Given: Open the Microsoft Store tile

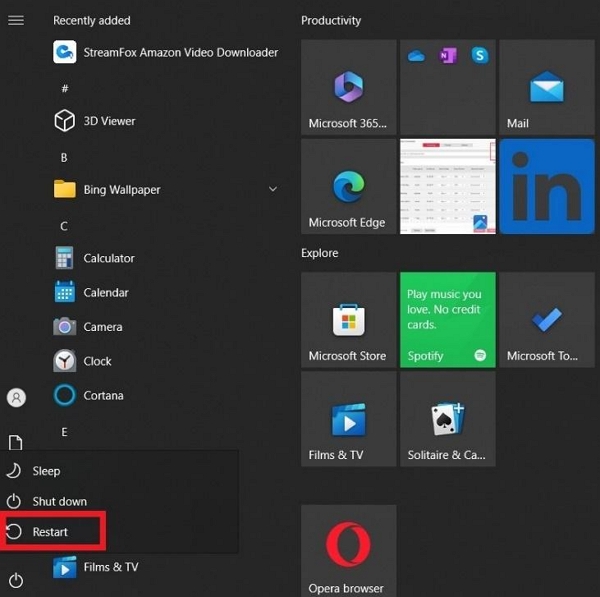Looking at the screenshot, I should coord(349,320).
